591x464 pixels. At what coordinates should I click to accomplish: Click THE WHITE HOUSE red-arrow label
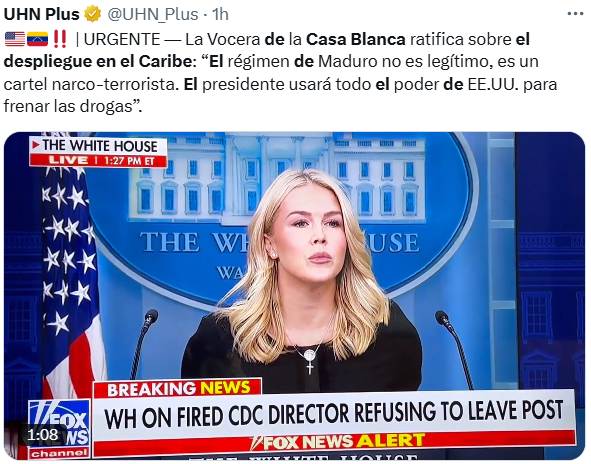click(x=98, y=145)
